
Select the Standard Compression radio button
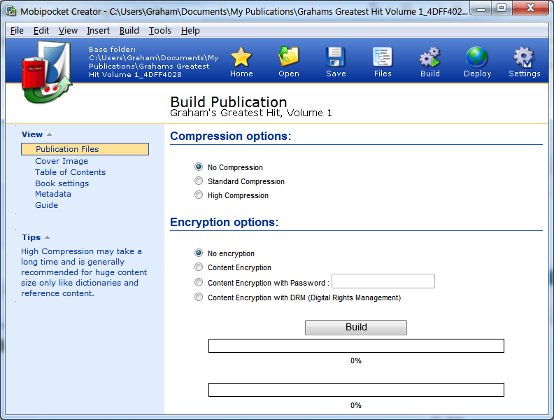pos(199,181)
